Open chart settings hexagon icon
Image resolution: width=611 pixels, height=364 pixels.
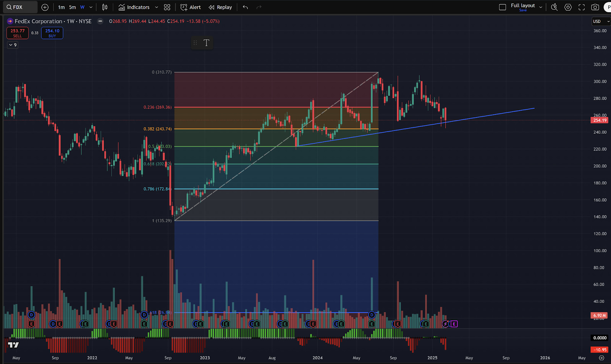tap(568, 7)
